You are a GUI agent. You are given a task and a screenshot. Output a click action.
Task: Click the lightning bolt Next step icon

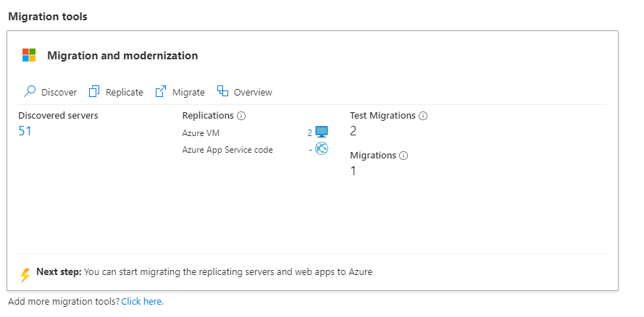tap(25, 274)
